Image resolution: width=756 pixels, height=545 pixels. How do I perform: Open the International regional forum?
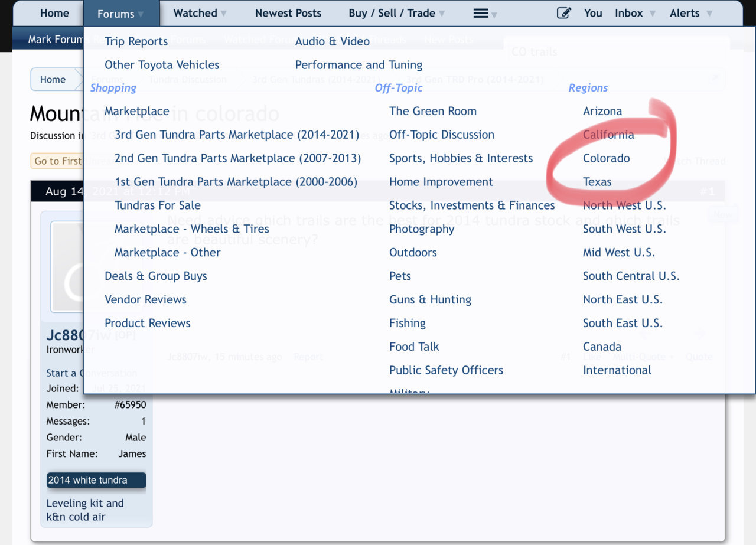point(617,371)
